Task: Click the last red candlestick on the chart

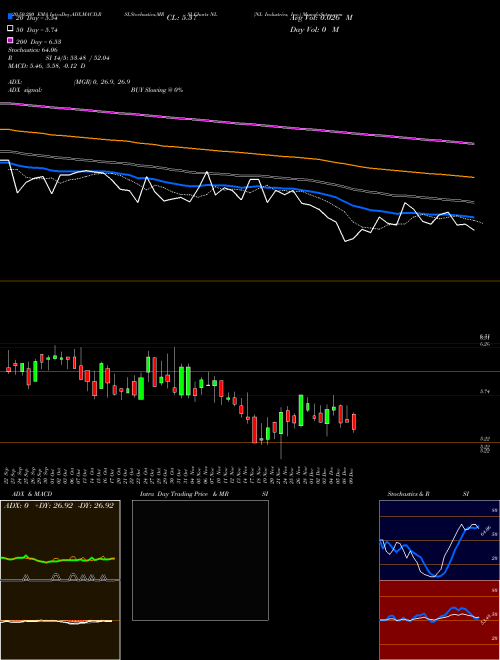Action: coord(354,422)
